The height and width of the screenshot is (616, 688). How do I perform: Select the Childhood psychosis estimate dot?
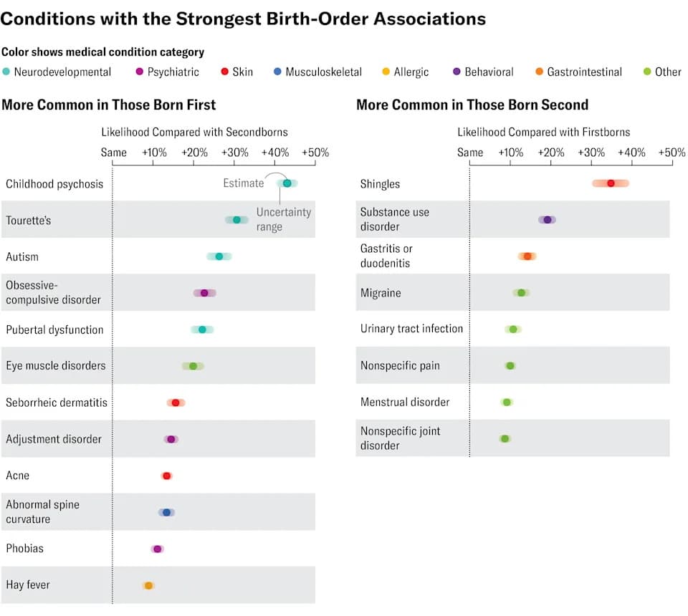coord(287,183)
